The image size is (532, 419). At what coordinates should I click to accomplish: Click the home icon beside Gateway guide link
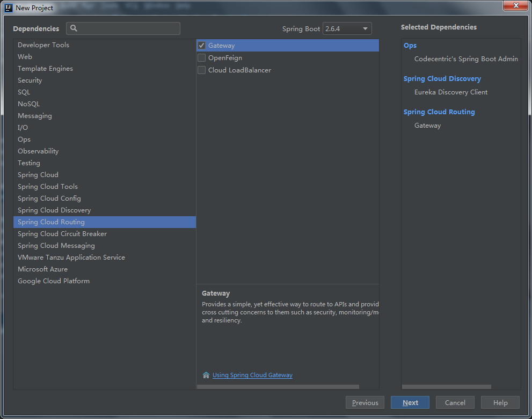206,375
